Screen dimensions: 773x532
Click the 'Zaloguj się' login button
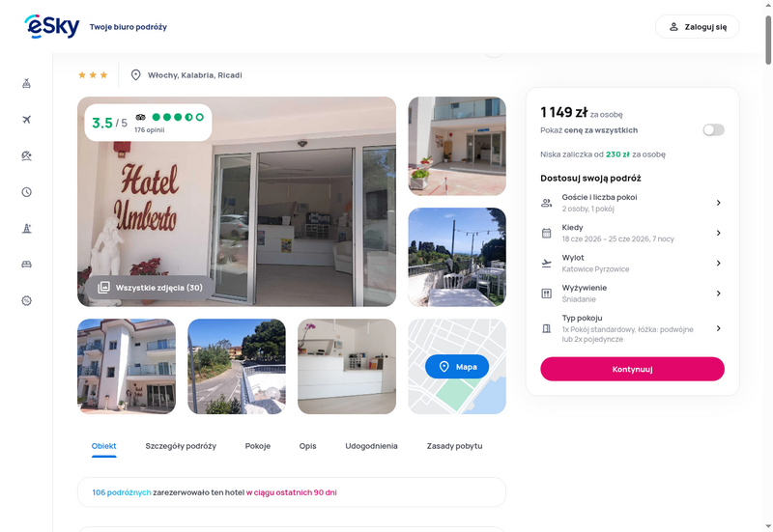coord(697,27)
